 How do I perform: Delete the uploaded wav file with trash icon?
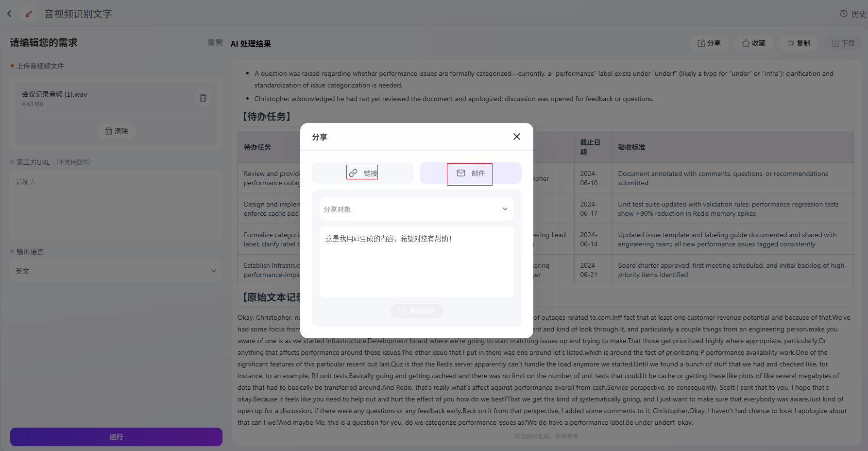(203, 98)
